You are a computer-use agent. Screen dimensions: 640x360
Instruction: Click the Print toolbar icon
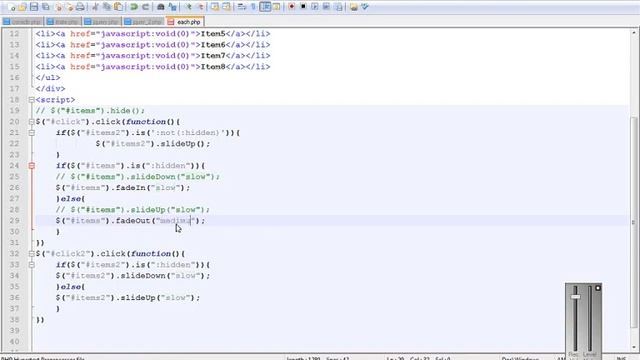tap(80, 7)
